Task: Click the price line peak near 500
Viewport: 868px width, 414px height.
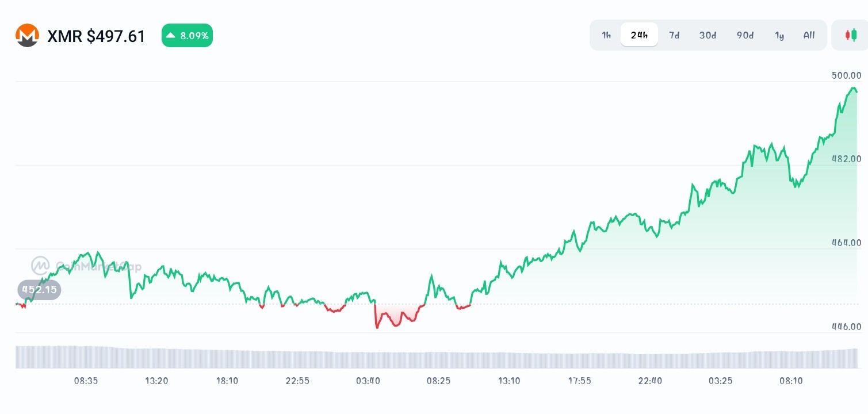Action: [x=852, y=89]
